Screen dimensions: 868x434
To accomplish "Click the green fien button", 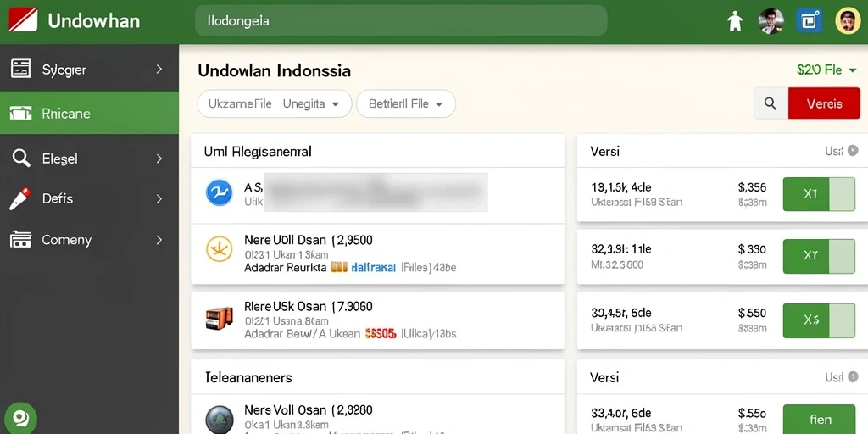I will pos(820,419).
